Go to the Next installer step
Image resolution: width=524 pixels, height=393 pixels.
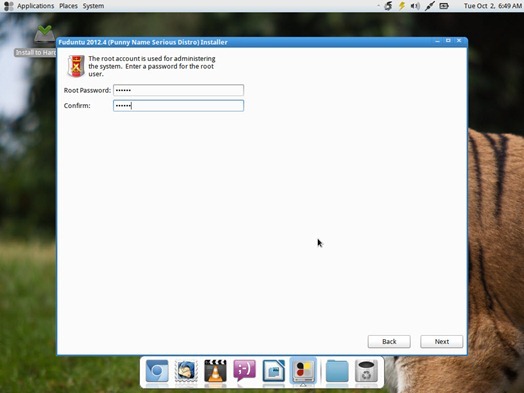[441, 342]
